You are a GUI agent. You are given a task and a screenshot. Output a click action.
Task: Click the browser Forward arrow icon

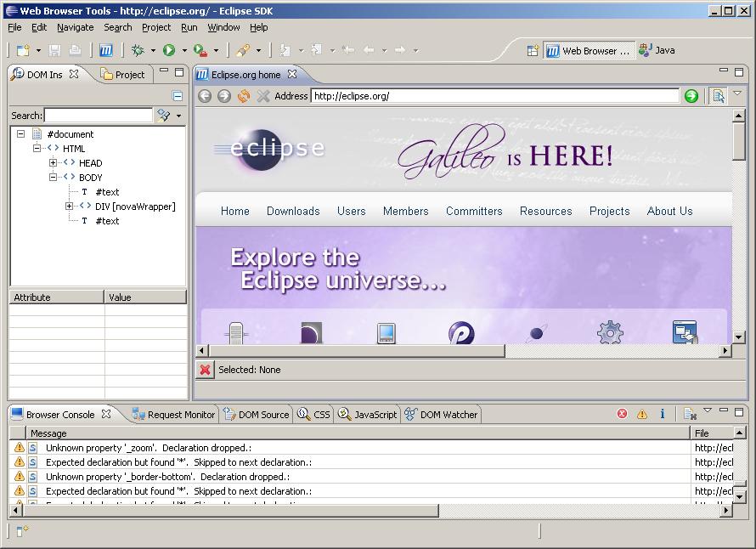point(224,96)
